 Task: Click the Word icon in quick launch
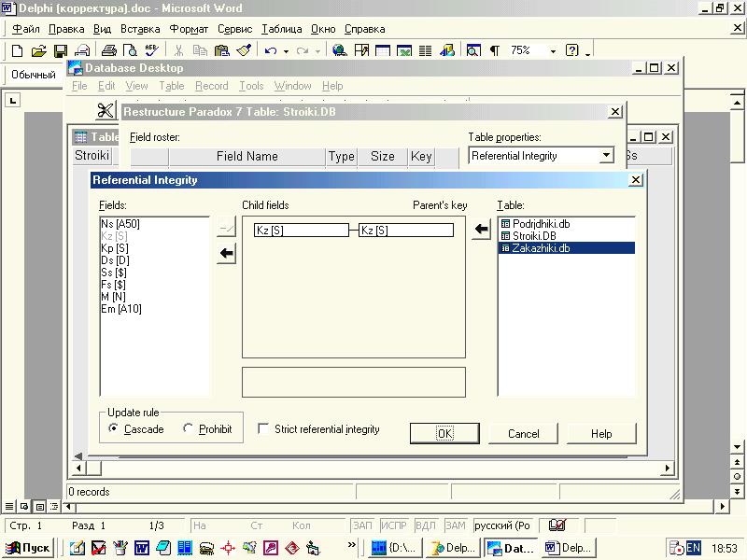(x=142, y=548)
